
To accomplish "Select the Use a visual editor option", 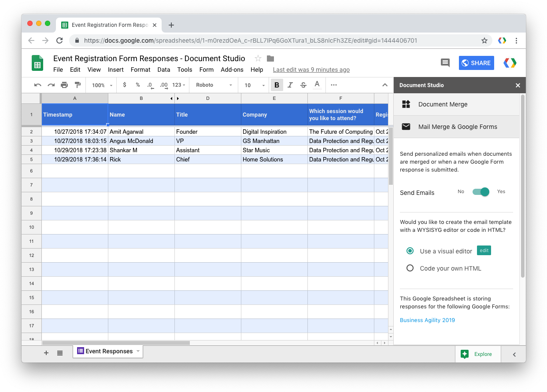I will (x=410, y=250).
